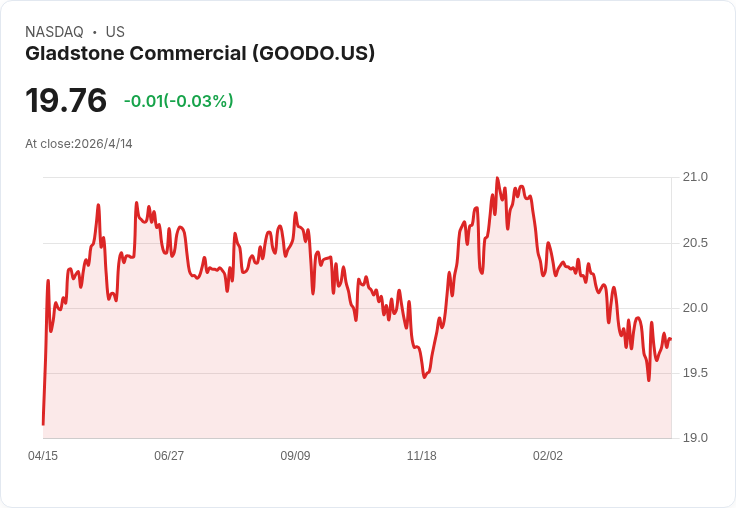Image resolution: width=736 pixels, height=508 pixels.
Task: Click the 21.0 price axis label
Action: (695, 177)
